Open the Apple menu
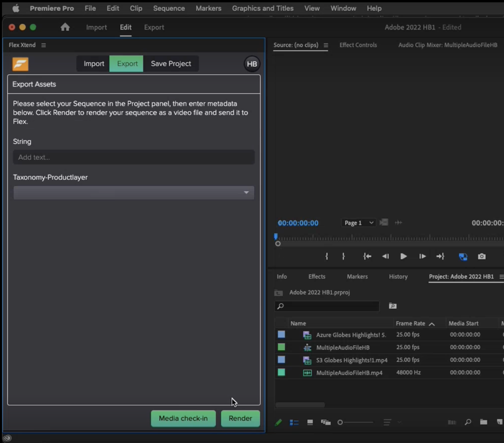Screen dimensions: 504x443 coord(16,8)
